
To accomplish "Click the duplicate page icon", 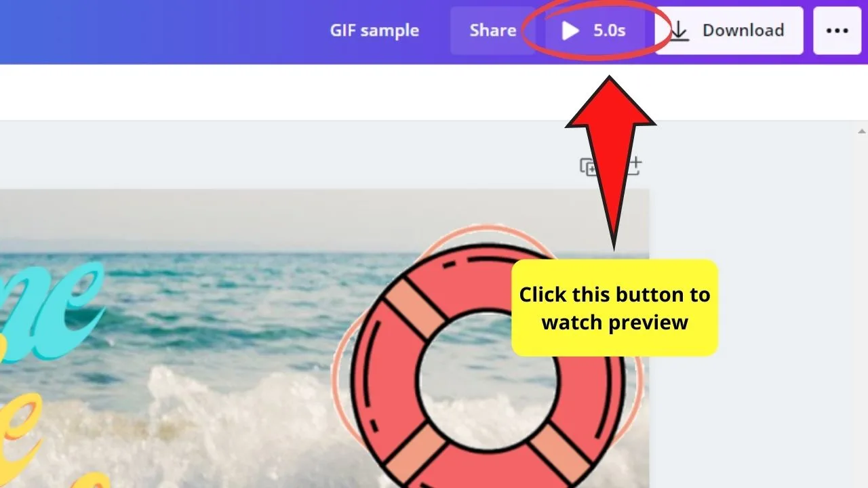I will click(587, 166).
